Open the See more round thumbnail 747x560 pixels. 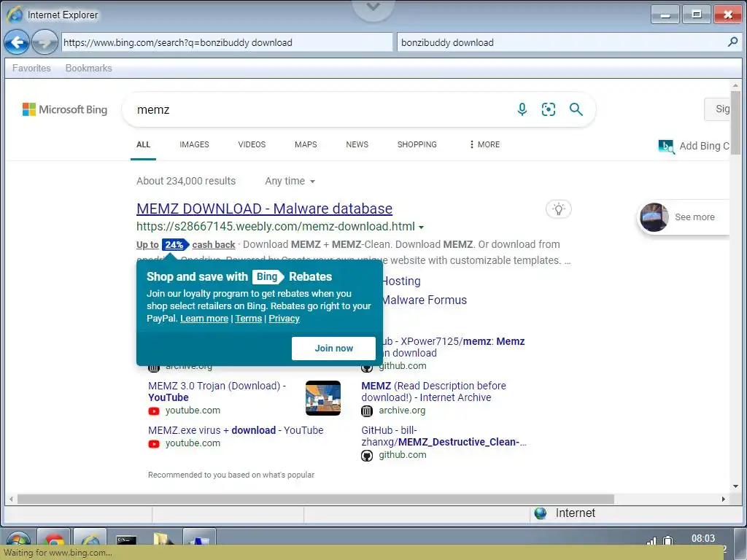654,217
